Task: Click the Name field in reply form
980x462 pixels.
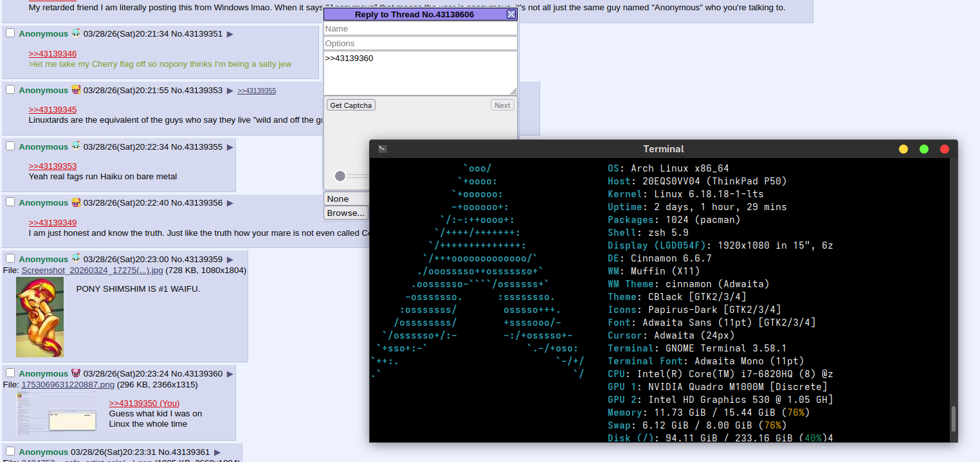Action: click(421, 29)
